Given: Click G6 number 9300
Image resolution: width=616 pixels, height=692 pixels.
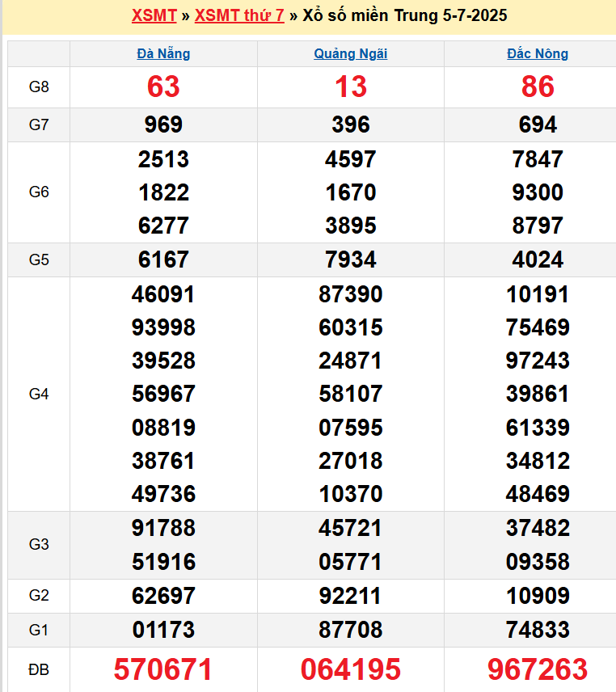Looking at the screenshot, I should pyautogui.click(x=538, y=193).
